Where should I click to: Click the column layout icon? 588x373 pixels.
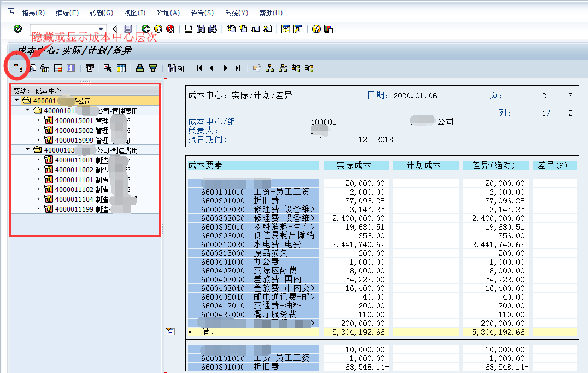click(x=121, y=68)
